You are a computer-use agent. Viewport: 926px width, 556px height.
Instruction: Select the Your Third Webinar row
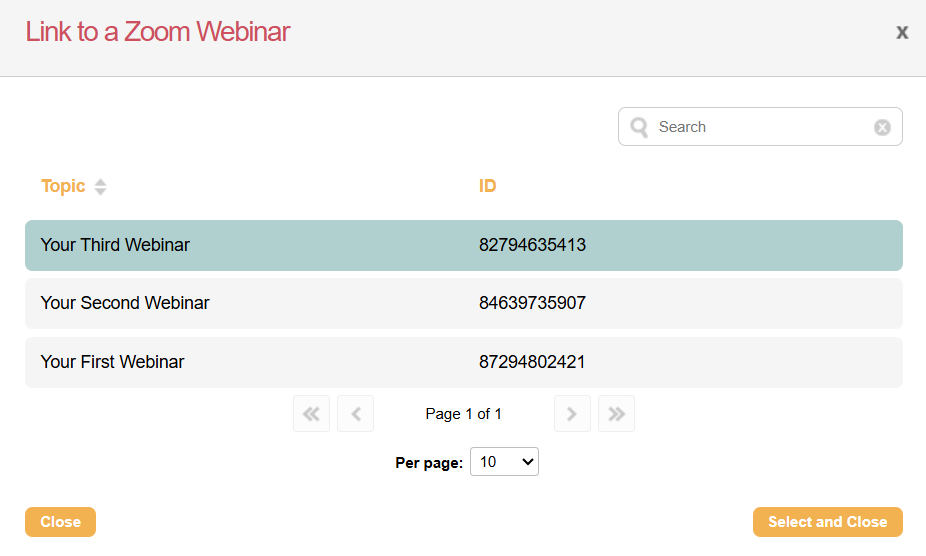tap(115, 245)
